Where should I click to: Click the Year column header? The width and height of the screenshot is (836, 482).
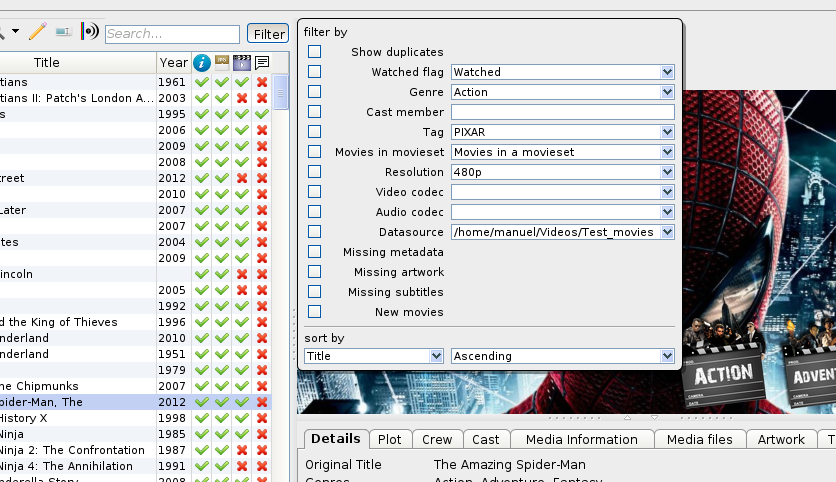pyautogui.click(x=173, y=63)
